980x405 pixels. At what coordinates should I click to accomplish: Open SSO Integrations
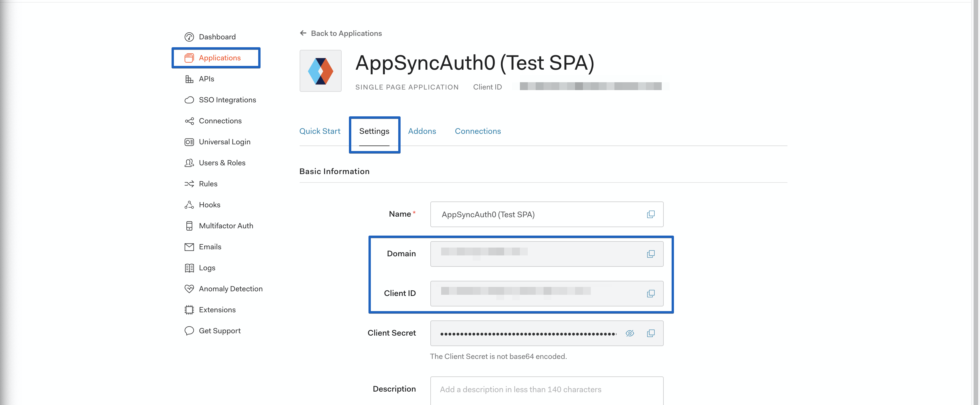pos(227,100)
